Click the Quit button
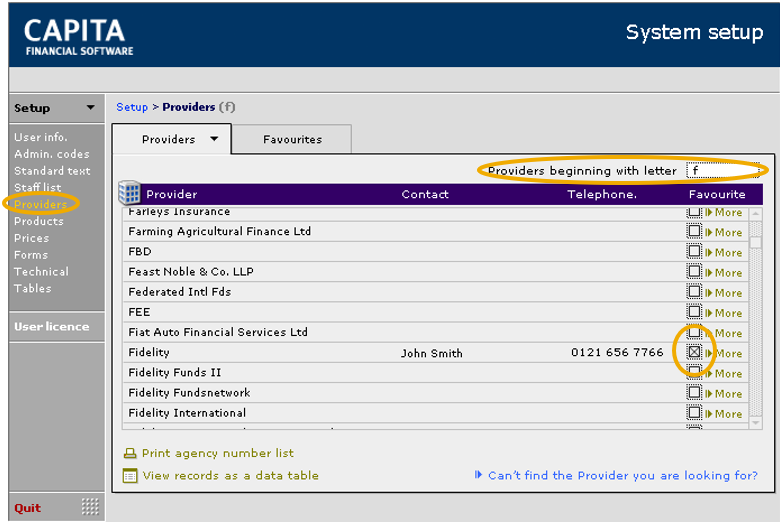Image resolution: width=780 pixels, height=525 pixels. pos(27,508)
